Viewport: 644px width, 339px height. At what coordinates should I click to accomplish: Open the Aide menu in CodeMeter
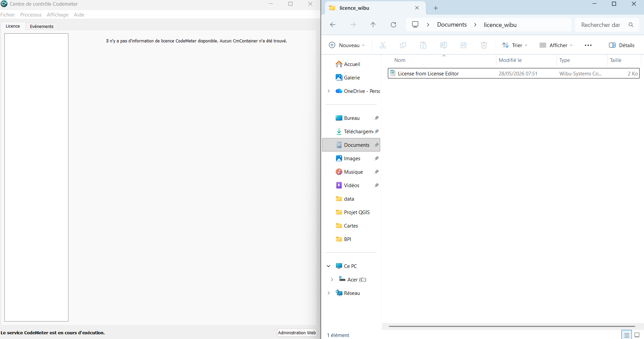click(x=79, y=14)
